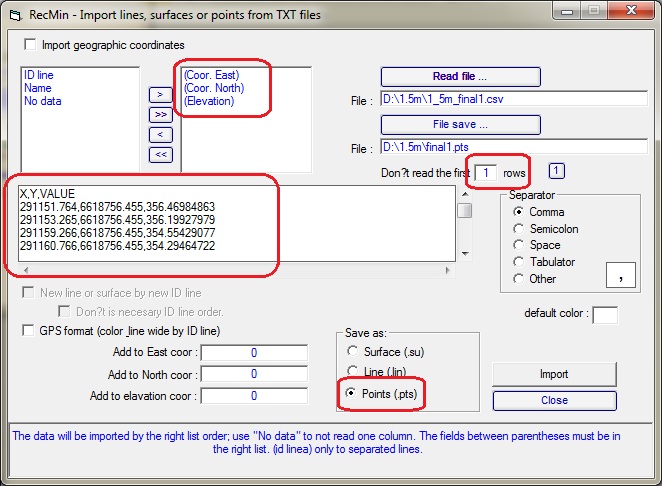The width and height of the screenshot is (662, 486).
Task: Click the single arrow move-left button
Action: [x=160, y=134]
